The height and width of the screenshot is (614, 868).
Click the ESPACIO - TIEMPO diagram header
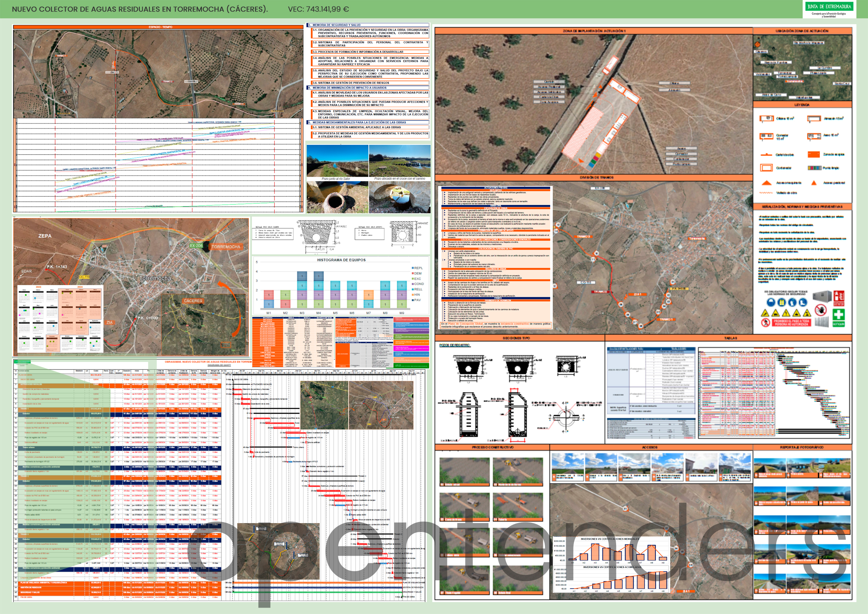pyautogui.click(x=158, y=27)
